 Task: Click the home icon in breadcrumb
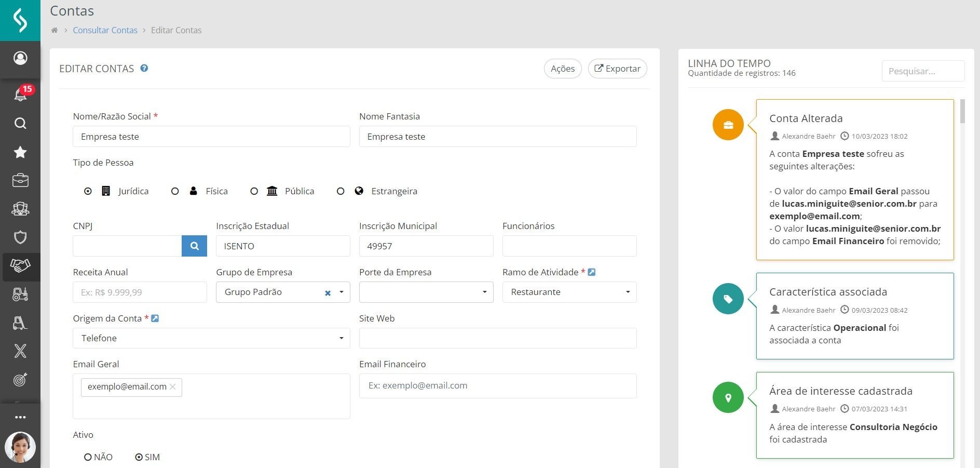[55, 30]
